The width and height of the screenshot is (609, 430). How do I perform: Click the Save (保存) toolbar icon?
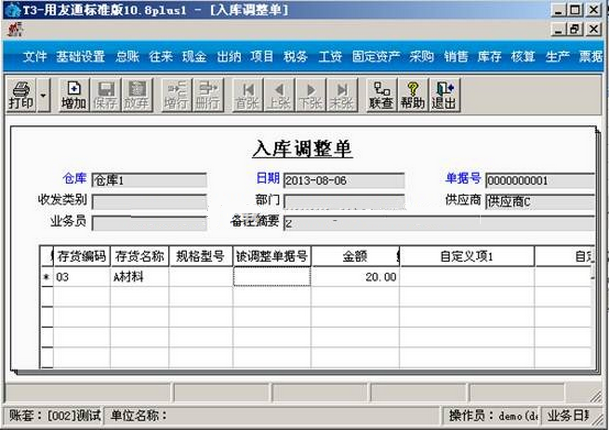105,94
